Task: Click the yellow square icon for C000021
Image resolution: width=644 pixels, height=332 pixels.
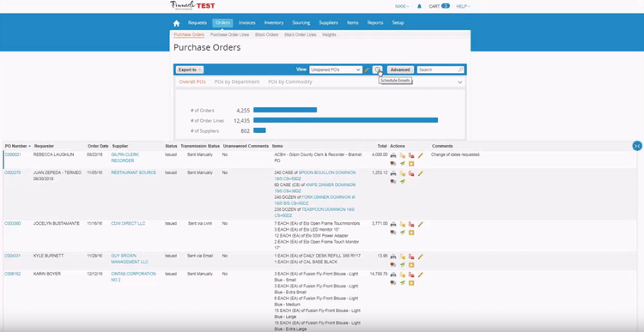Action: pos(411,163)
